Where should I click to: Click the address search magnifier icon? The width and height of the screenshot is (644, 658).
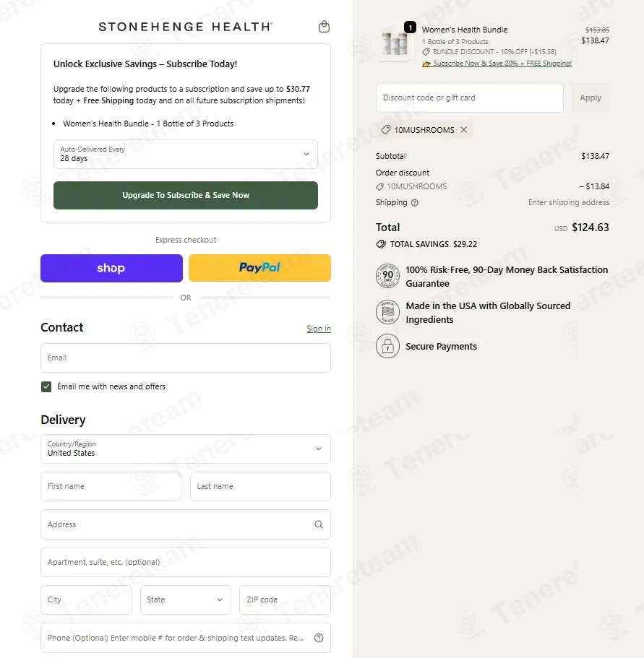pos(319,524)
